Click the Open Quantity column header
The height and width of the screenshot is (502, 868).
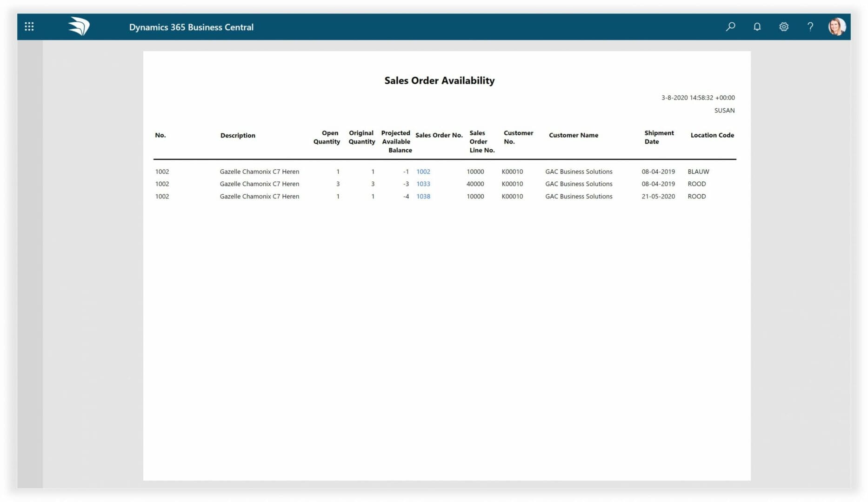point(327,137)
